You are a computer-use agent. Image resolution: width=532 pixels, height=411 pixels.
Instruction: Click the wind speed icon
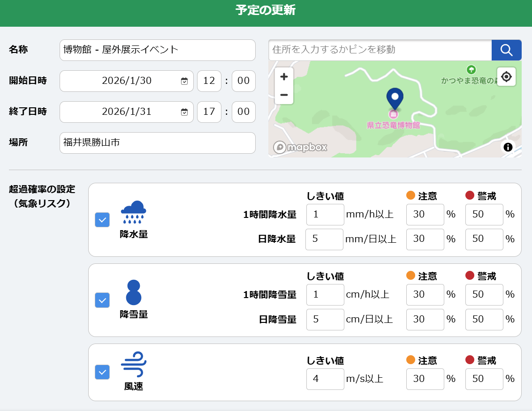click(x=134, y=364)
